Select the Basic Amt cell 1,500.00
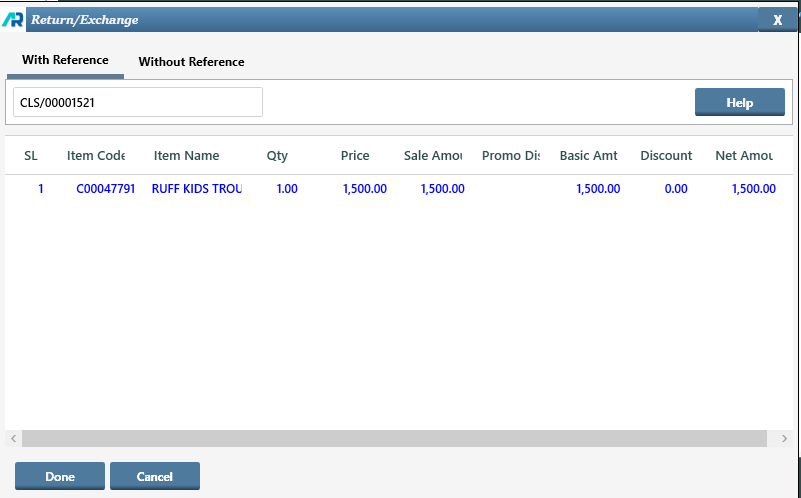801x498 pixels. coord(598,189)
